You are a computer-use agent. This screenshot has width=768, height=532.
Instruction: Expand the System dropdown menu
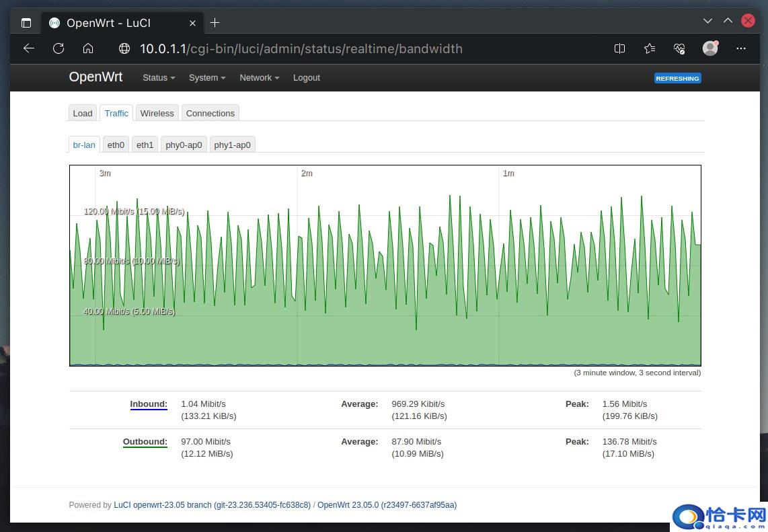206,78
